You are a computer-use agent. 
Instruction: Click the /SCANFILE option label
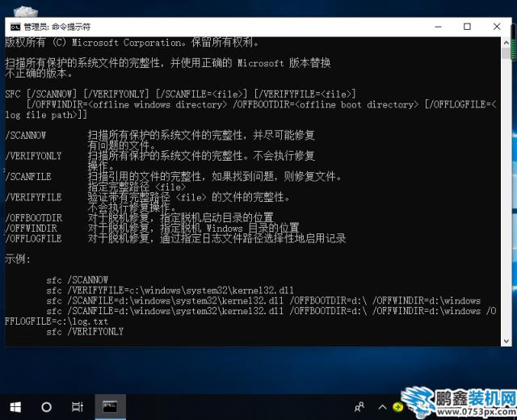click(28, 177)
